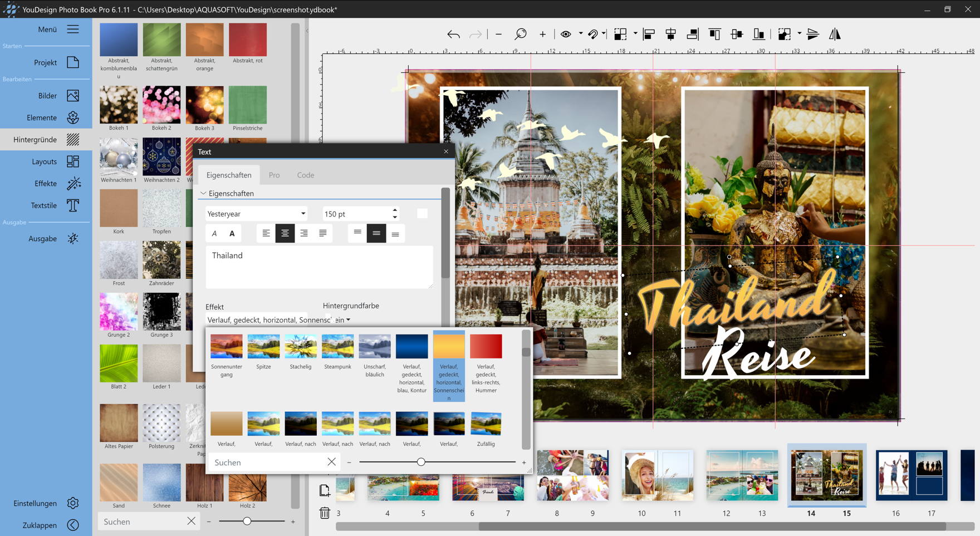The image size is (980, 536).
Task: Switch to the Pro tab
Action: point(274,175)
